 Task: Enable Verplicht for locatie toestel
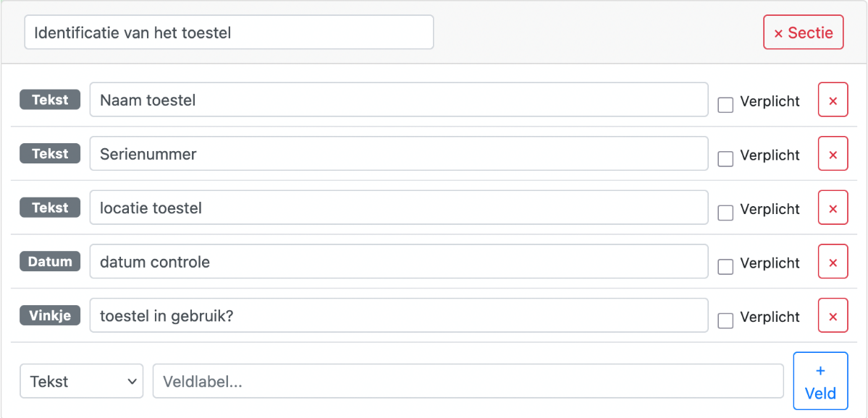tap(725, 213)
